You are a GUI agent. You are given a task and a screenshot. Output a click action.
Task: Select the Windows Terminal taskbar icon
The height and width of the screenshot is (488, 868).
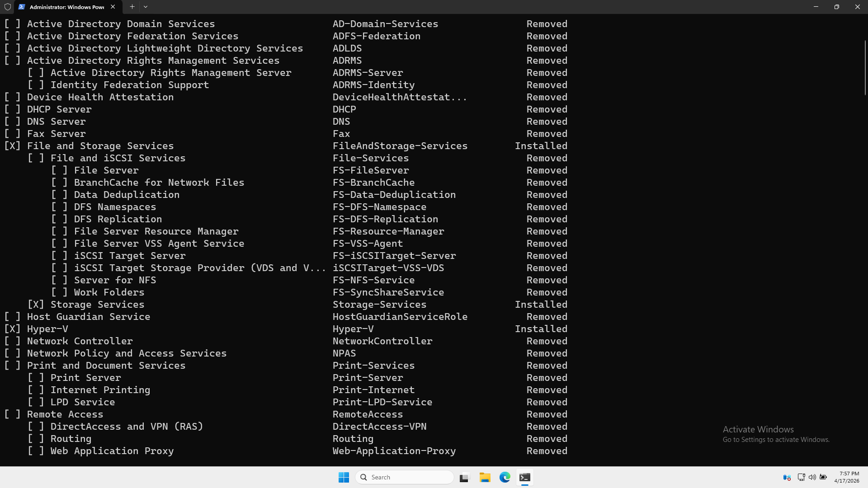(524, 477)
